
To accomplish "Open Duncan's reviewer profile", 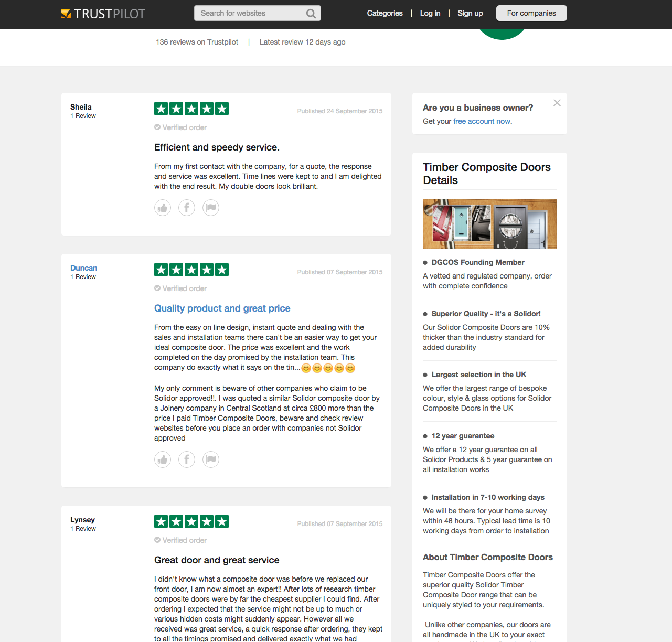I will pos(84,269).
